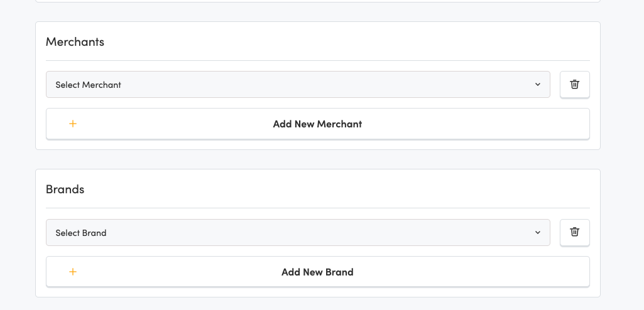Click the "Add New Merchant" text label
The height and width of the screenshot is (310, 644).
(x=317, y=124)
